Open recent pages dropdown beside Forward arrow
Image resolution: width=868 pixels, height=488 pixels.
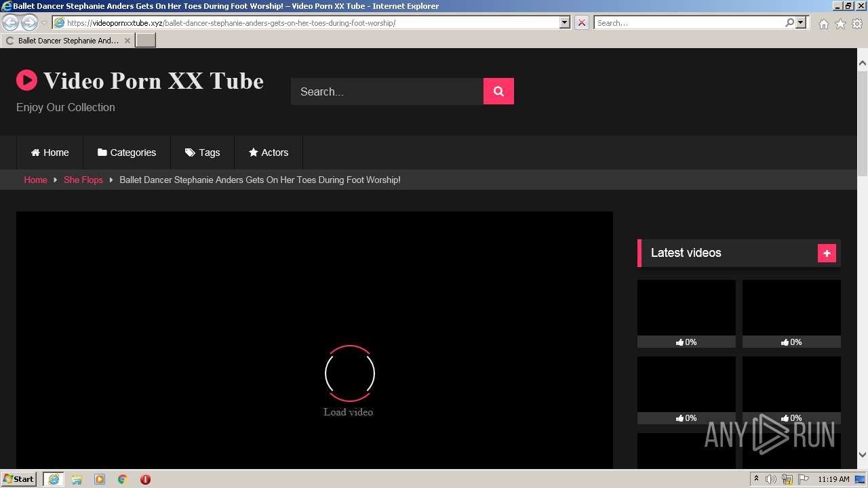pos(44,23)
